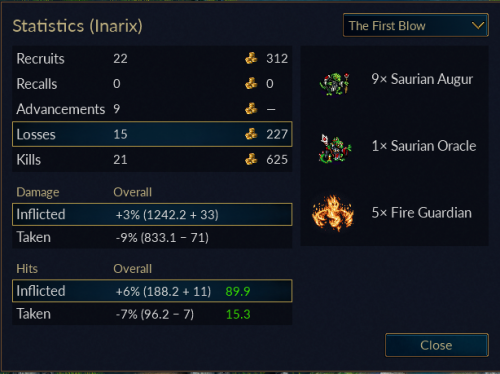Click the Saurian Oracle unit sprite
This screenshot has width=500, height=374.
334,149
